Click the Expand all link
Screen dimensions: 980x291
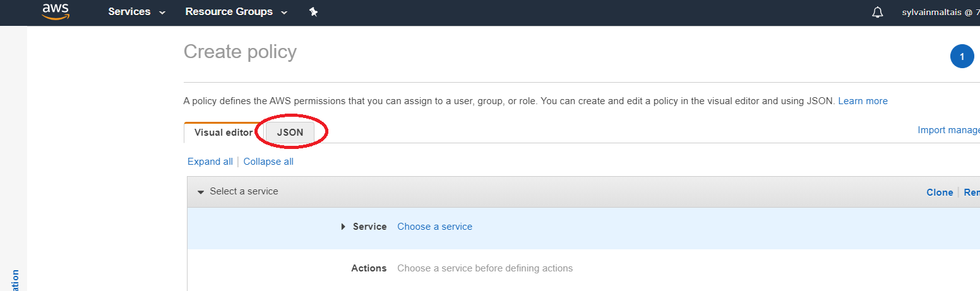[210, 162]
